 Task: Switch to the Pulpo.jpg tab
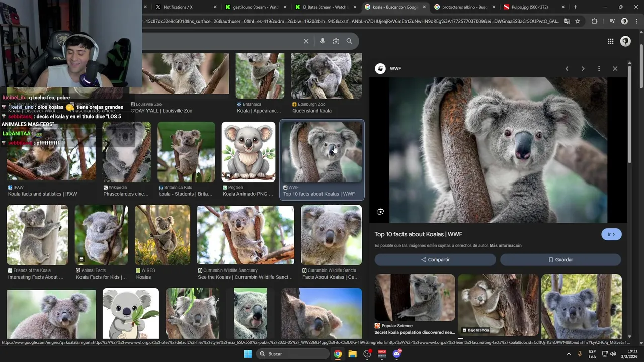(533, 7)
